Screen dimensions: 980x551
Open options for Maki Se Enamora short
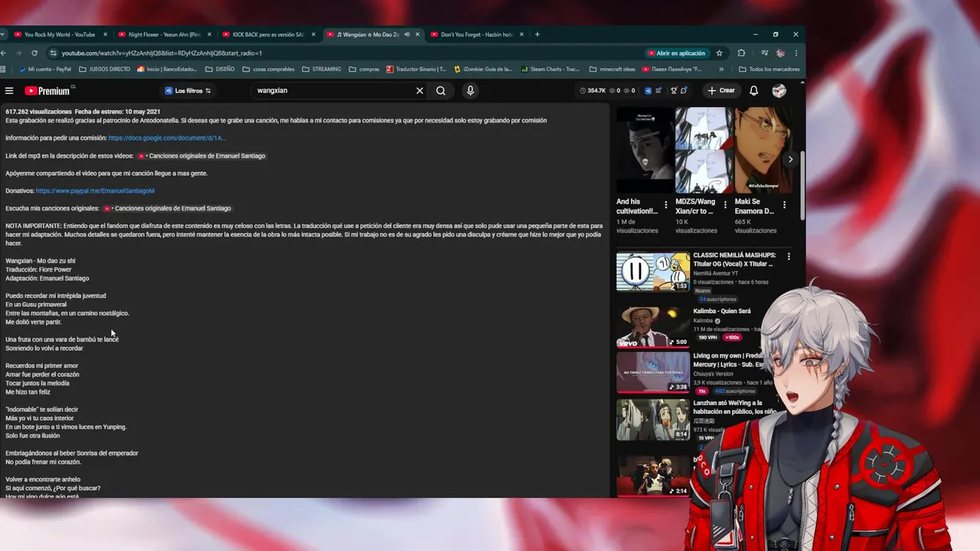pyautogui.click(x=784, y=205)
